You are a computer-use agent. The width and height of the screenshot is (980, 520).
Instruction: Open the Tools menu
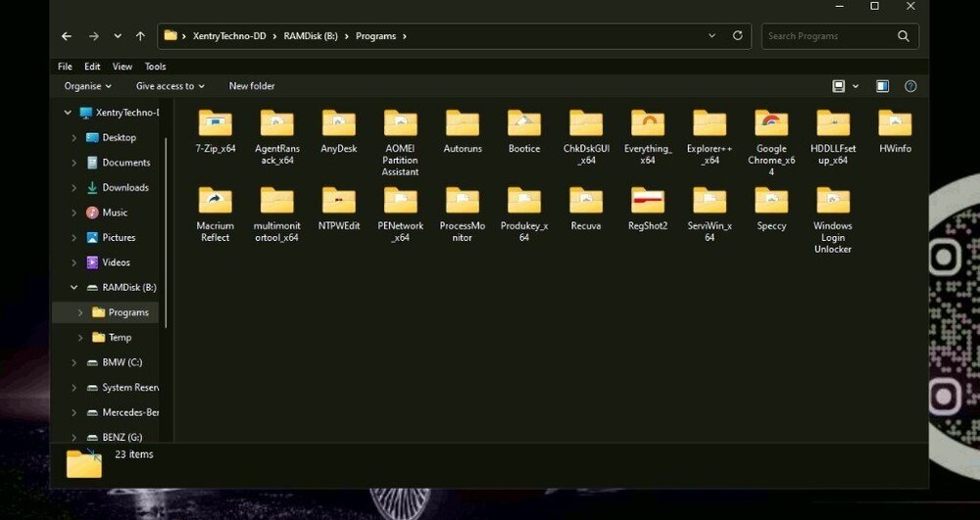pyautogui.click(x=155, y=67)
